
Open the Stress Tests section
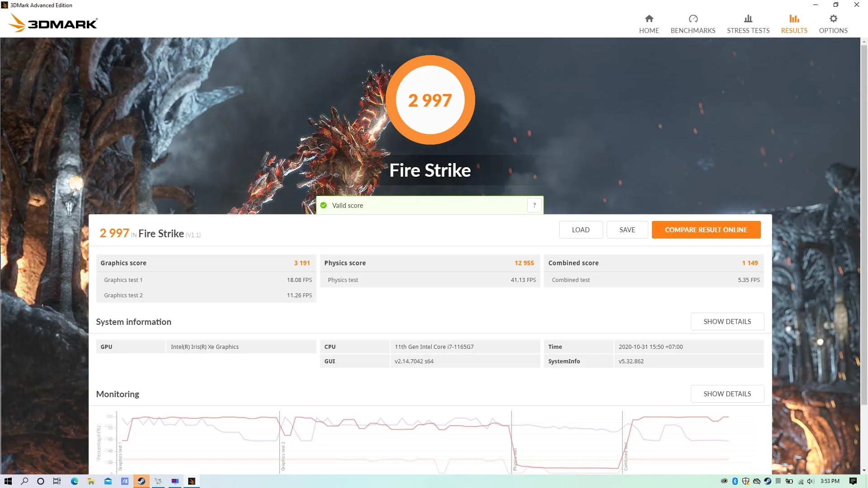(748, 24)
